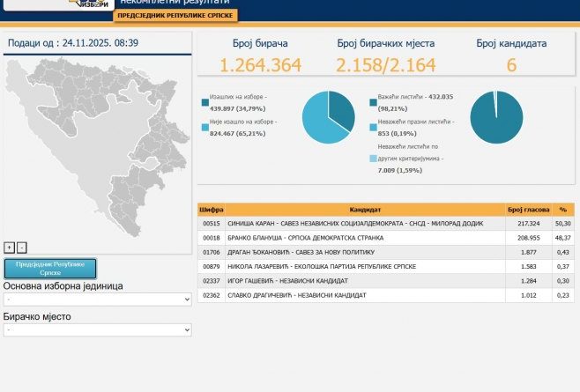This screenshot has width=580, height=392.
Task: Toggle the 'Важећи листићи' legend square
Action: (375, 101)
